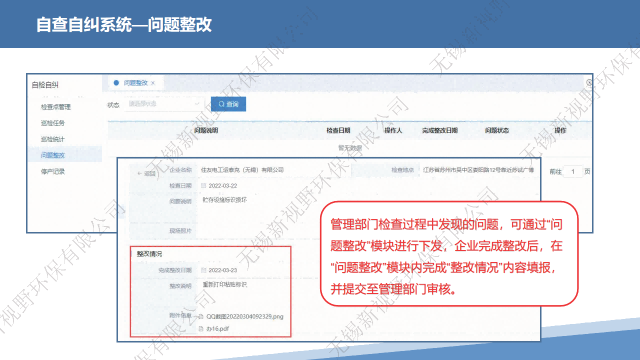Click the 返回 back arrow link
The width and height of the screenshot is (640, 360).
coord(147,173)
